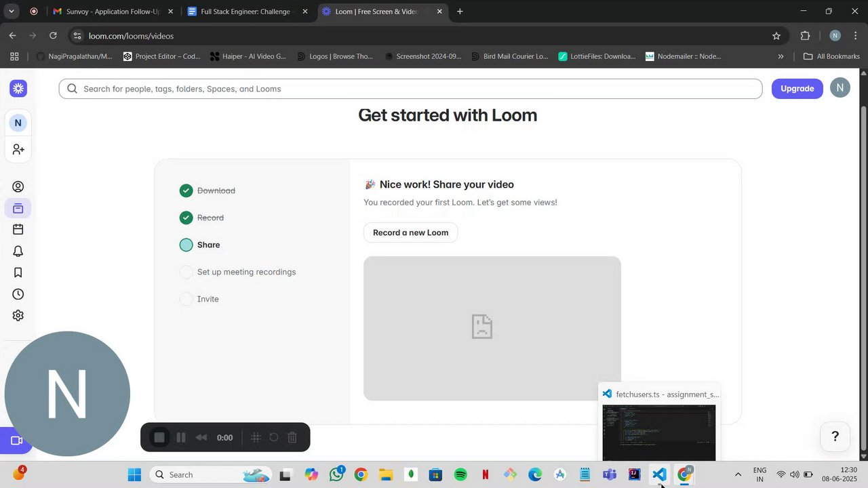Click the purple video camera record button
The image size is (868, 488).
[16, 441]
